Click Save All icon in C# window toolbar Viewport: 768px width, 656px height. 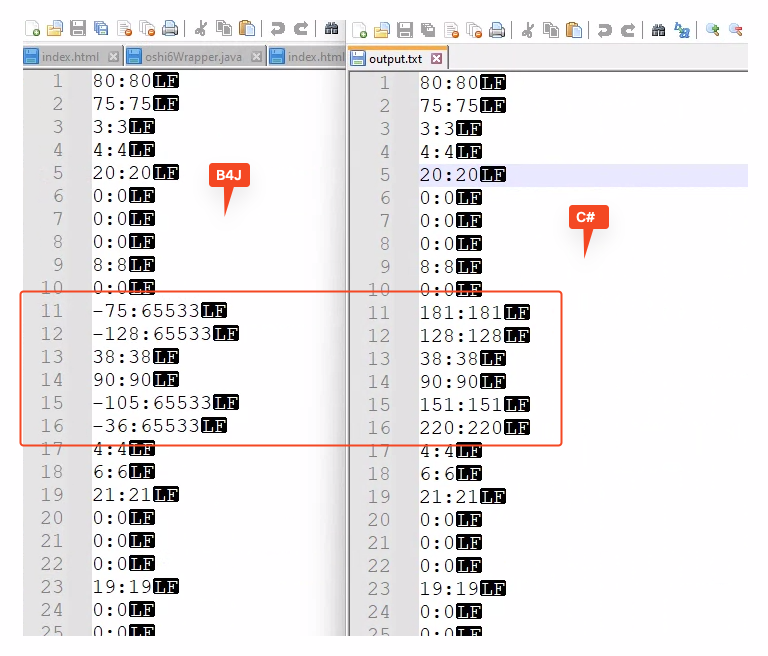(428, 30)
